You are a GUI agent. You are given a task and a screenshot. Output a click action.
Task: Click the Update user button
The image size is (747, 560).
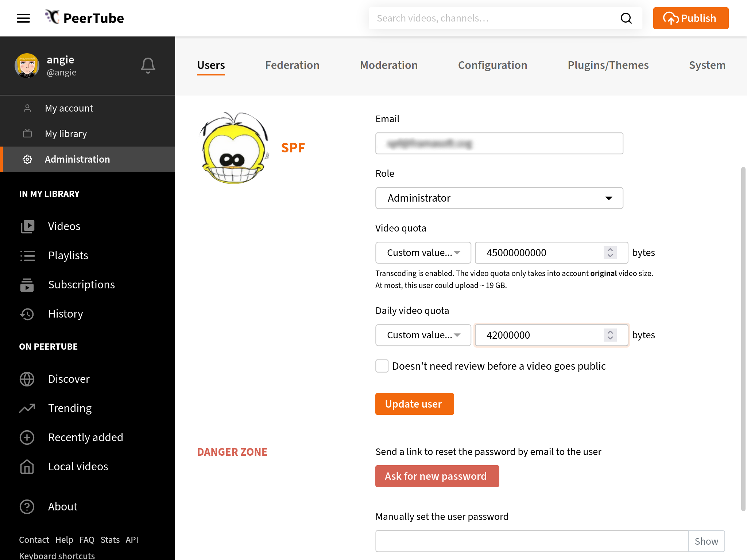pos(415,404)
